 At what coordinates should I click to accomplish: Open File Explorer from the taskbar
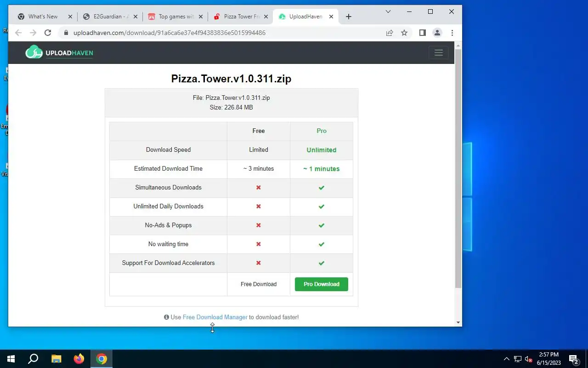56,359
